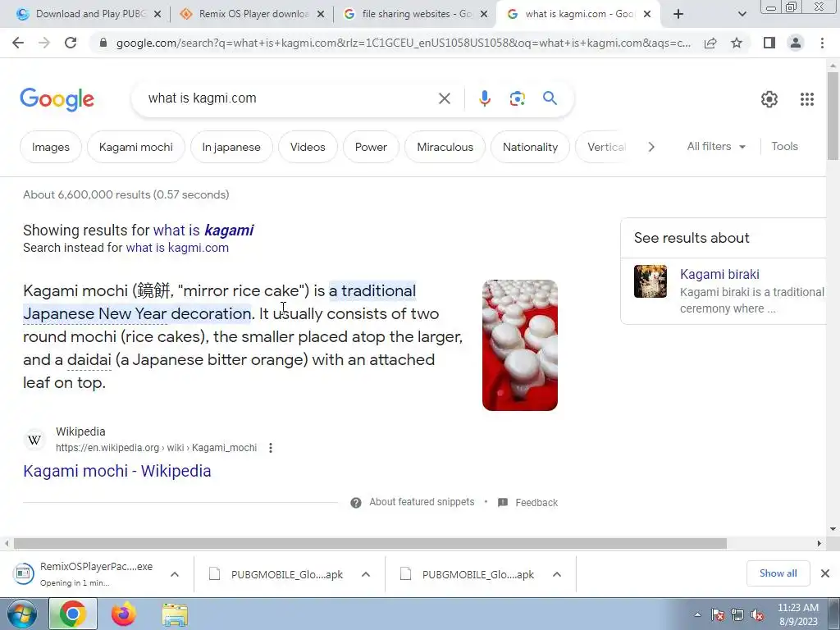Show hidden tray icons arrow
840x630 pixels.
(x=697, y=615)
